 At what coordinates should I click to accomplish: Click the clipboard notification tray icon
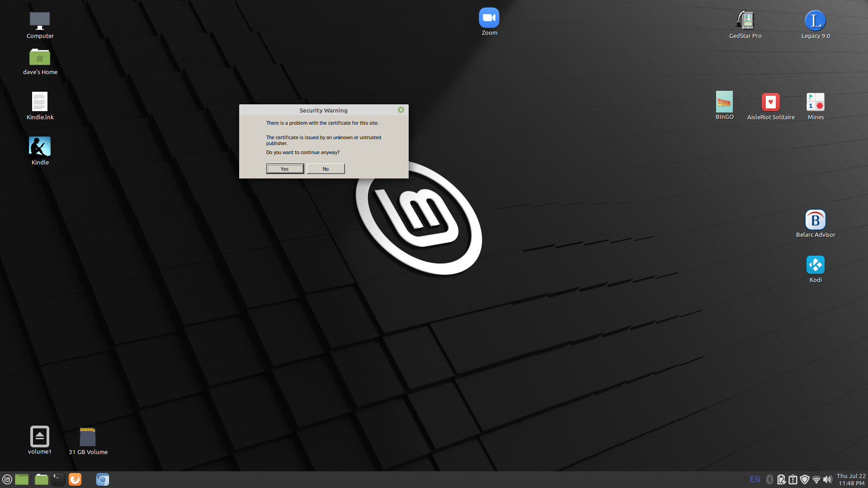tap(793, 479)
